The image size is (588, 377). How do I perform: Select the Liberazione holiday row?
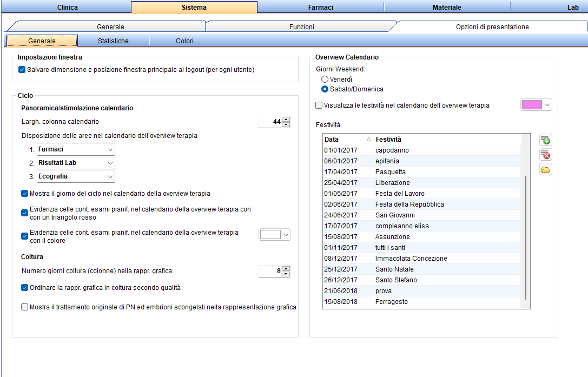[422, 183]
